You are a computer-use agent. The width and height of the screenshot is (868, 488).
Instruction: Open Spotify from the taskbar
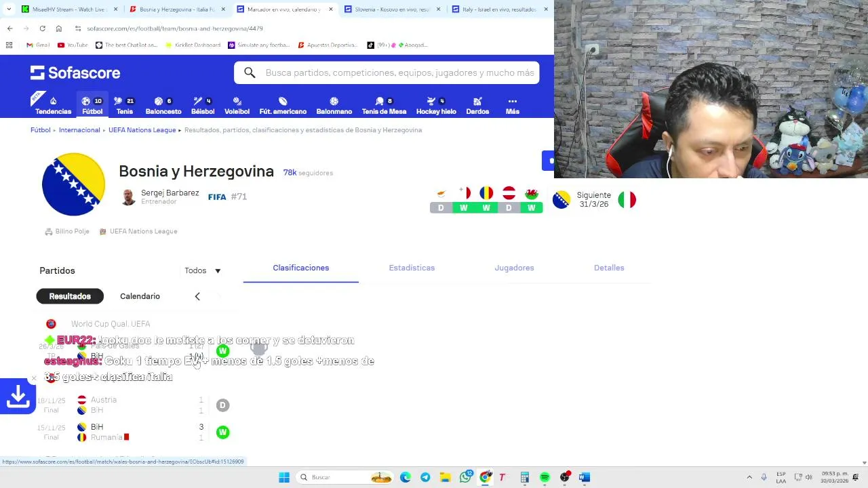point(545,477)
